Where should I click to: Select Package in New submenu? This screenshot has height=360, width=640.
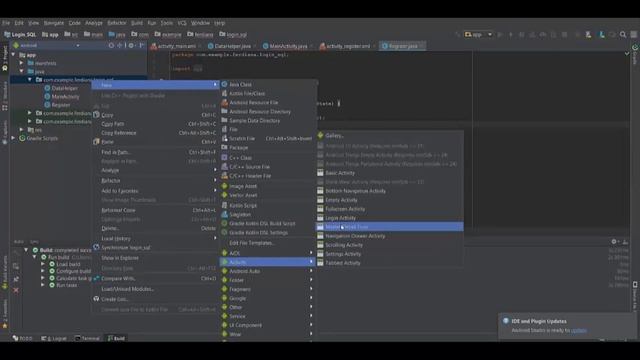click(x=269, y=147)
